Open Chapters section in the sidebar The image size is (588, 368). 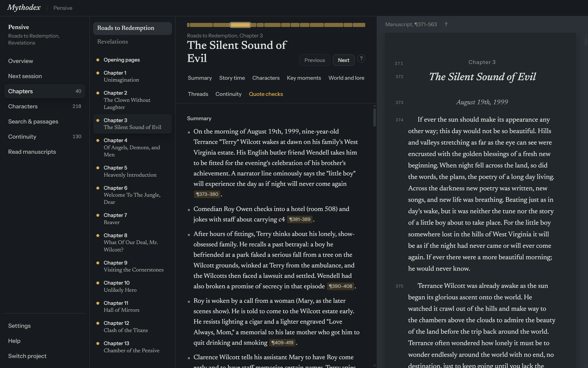(x=44, y=91)
